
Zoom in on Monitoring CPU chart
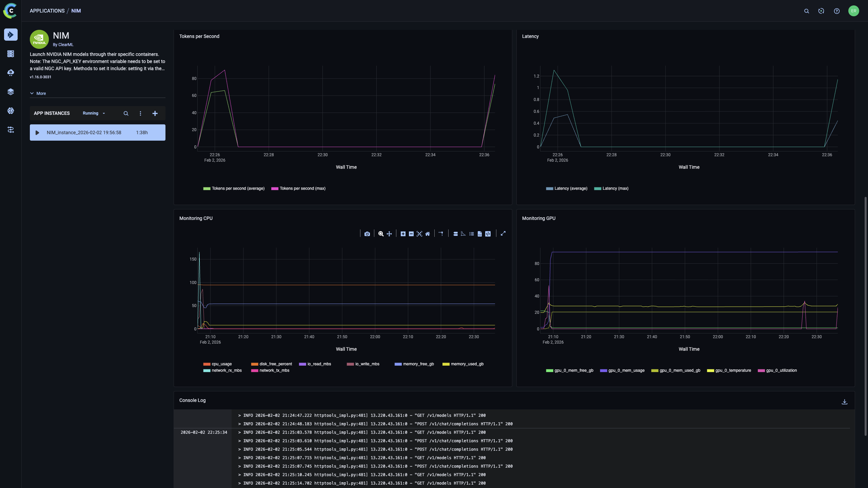pyautogui.click(x=403, y=234)
